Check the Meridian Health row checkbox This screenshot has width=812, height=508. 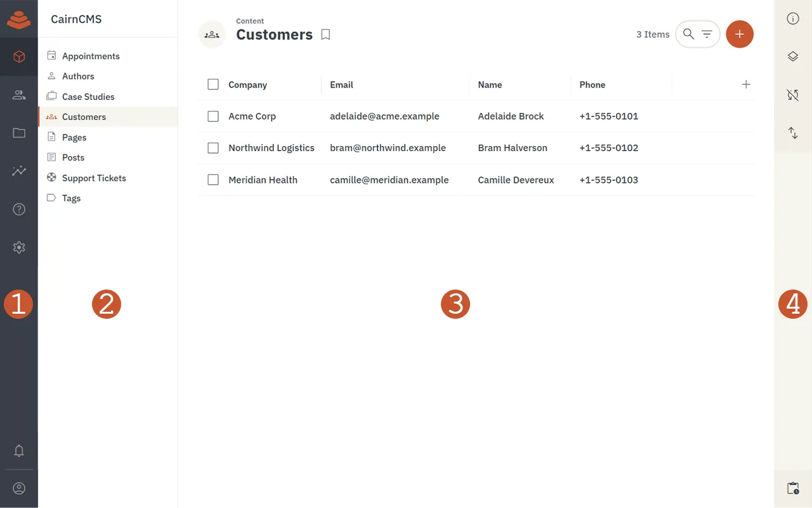point(213,180)
